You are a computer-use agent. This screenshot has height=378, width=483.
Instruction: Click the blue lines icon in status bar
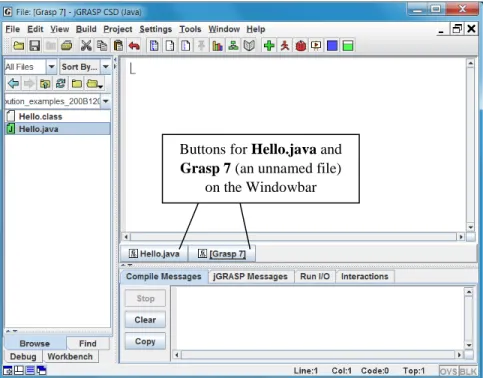30,370
